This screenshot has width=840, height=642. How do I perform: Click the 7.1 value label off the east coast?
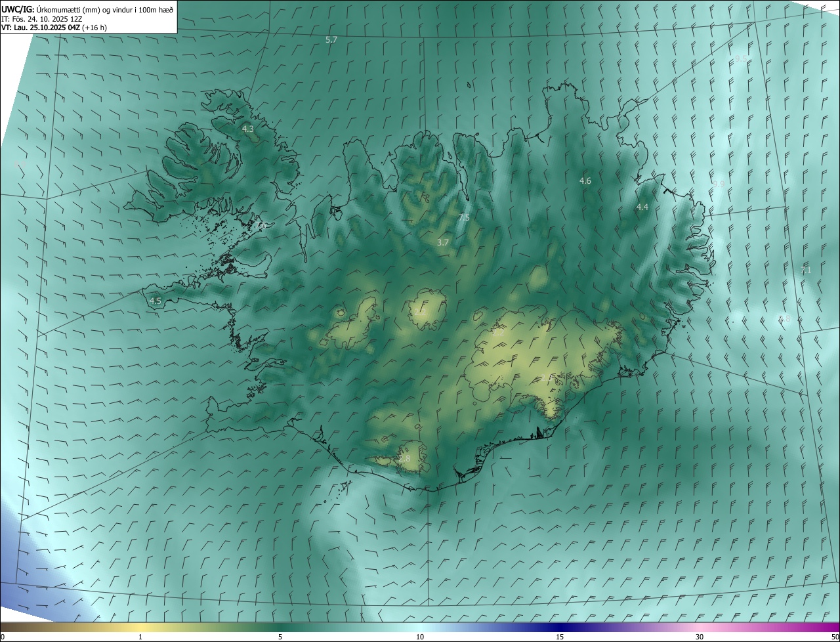pos(807,270)
